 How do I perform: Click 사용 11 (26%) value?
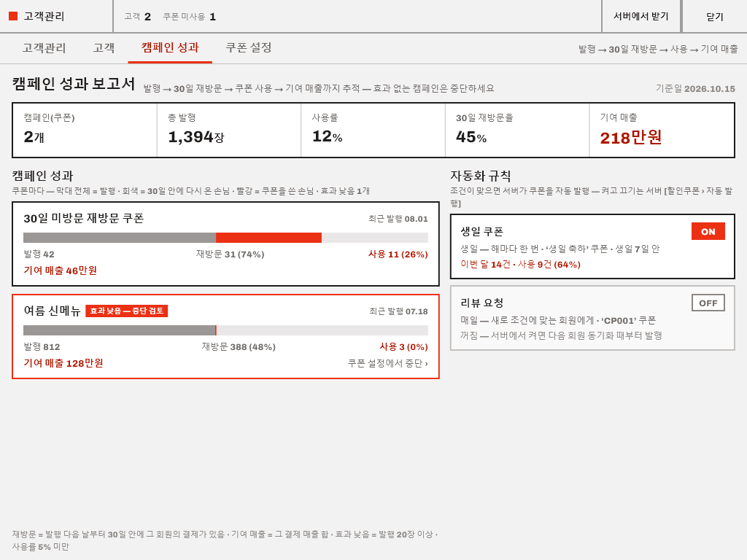pyautogui.click(x=398, y=254)
